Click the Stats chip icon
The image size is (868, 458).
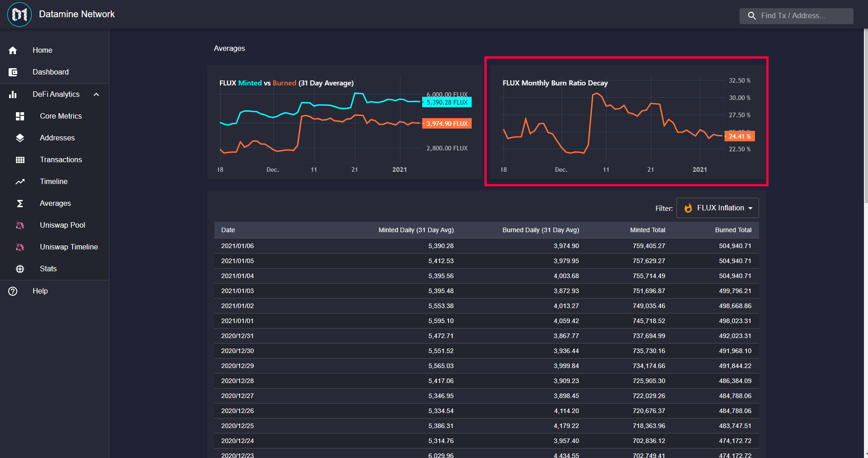(x=20, y=269)
